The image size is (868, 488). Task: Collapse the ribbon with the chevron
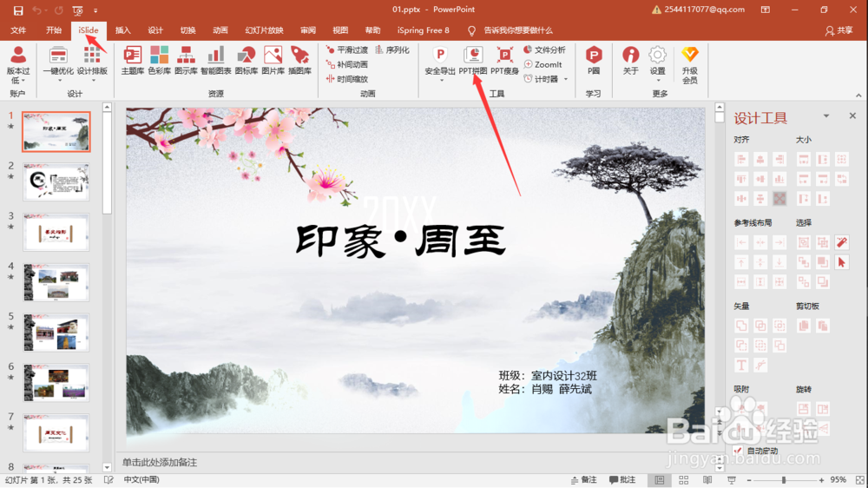tap(858, 96)
